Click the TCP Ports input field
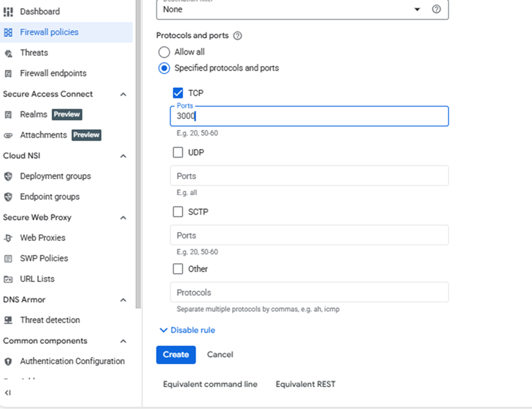The height and width of the screenshot is (409, 532). [309, 116]
